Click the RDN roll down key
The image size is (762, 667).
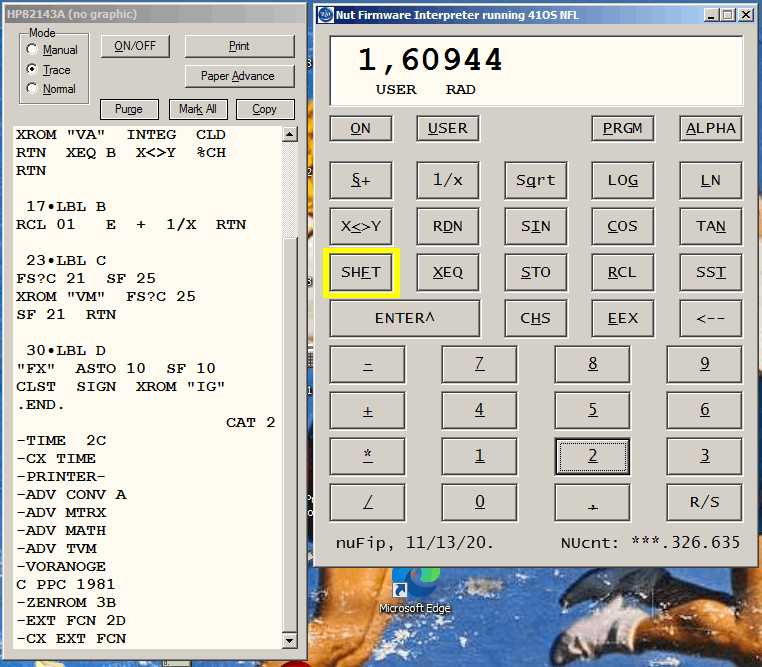(x=448, y=226)
